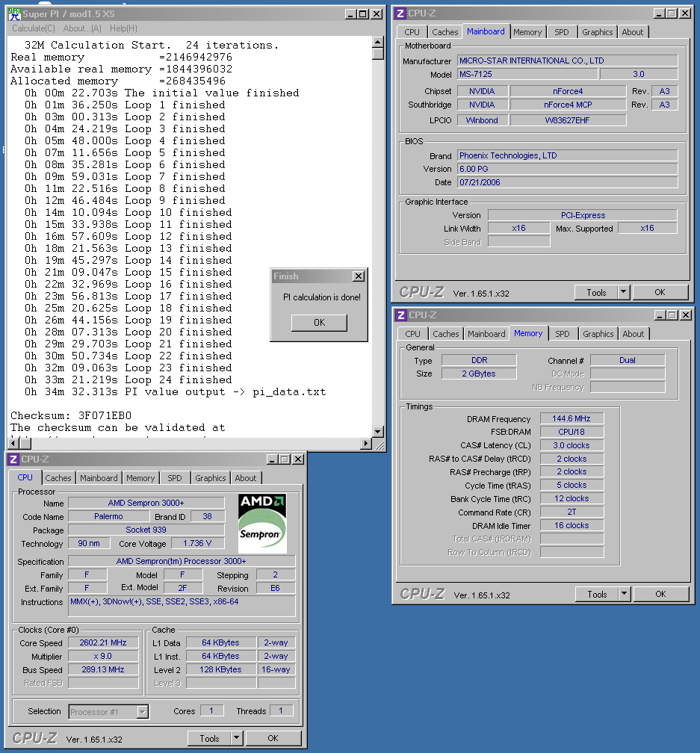Expand Tools dropdown arrow in Mainboard window
The width and height of the screenshot is (700, 753).
(x=624, y=293)
